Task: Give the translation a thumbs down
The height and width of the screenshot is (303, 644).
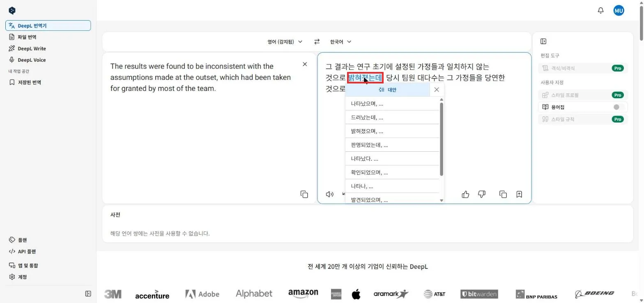Action: pyautogui.click(x=482, y=194)
